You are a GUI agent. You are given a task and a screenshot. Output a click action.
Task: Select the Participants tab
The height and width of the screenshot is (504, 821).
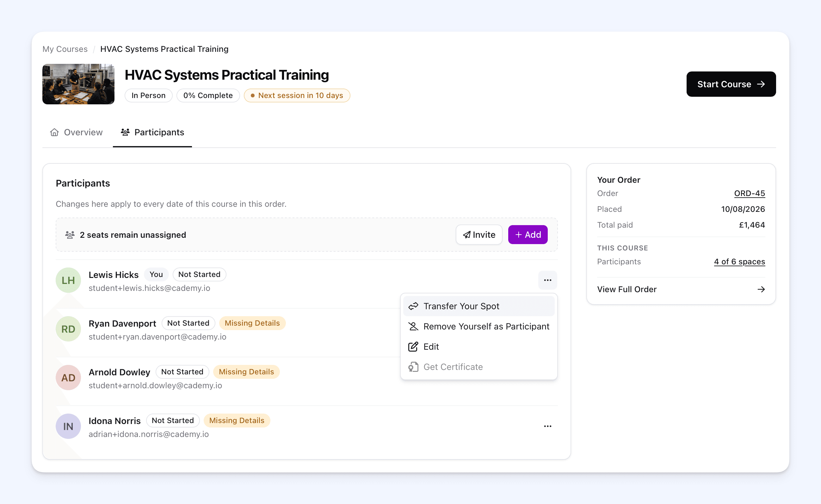click(x=152, y=132)
